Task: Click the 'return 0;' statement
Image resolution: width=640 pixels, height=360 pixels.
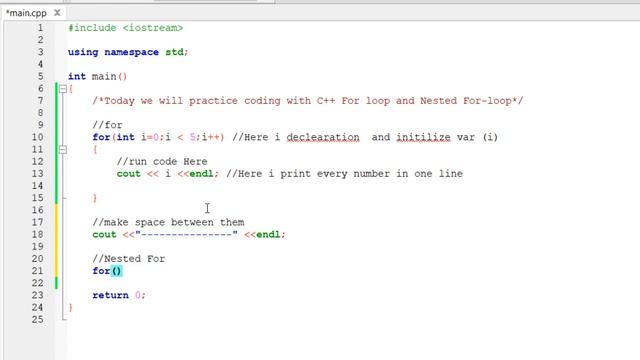Action: point(119,295)
